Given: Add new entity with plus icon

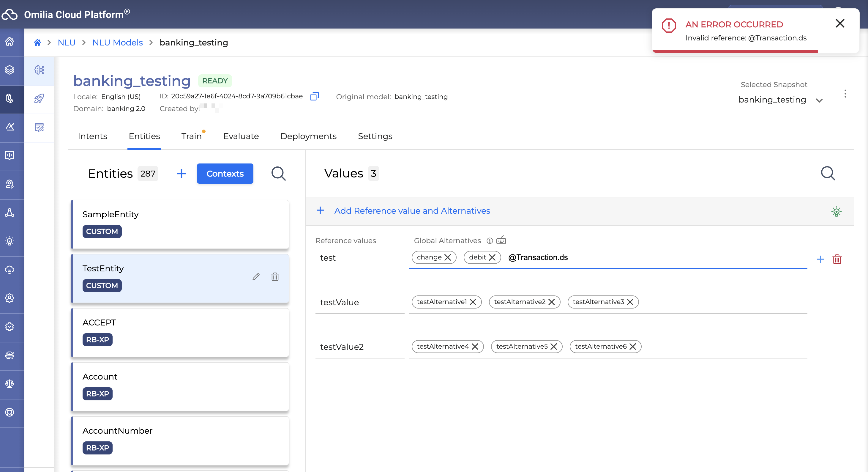Looking at the screenshot, I should pyautogui.click(x=181, y=174).
